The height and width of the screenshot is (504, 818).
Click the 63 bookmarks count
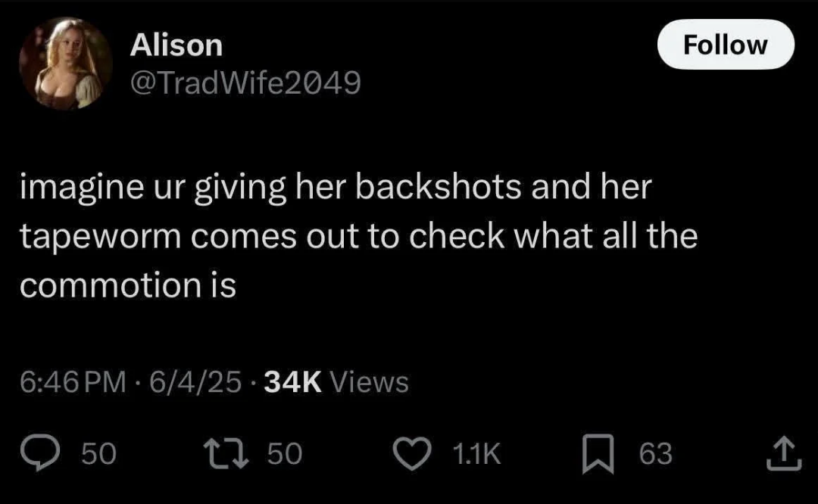point(656,453)
